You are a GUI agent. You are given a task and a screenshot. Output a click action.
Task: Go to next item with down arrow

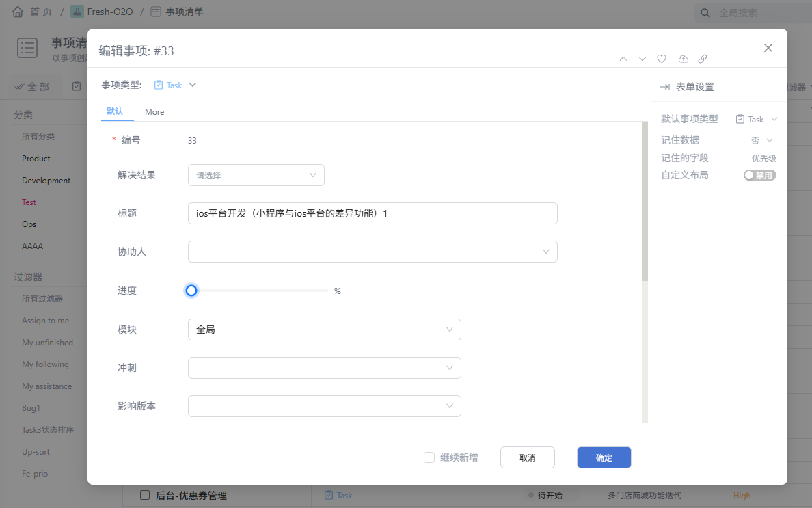tap(642, 59)
